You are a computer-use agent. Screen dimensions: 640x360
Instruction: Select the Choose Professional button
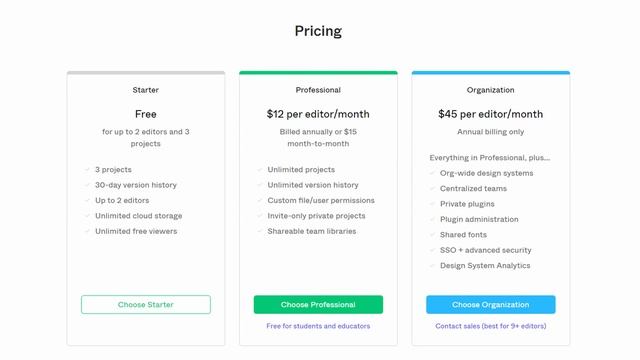point(318,304)
